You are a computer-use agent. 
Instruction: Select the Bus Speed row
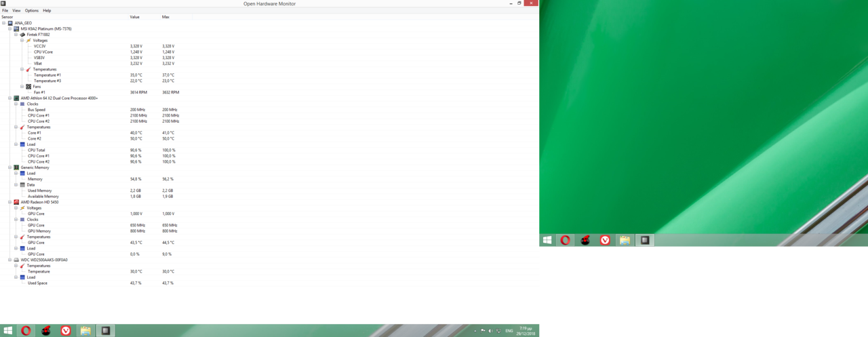coord(37,110)
